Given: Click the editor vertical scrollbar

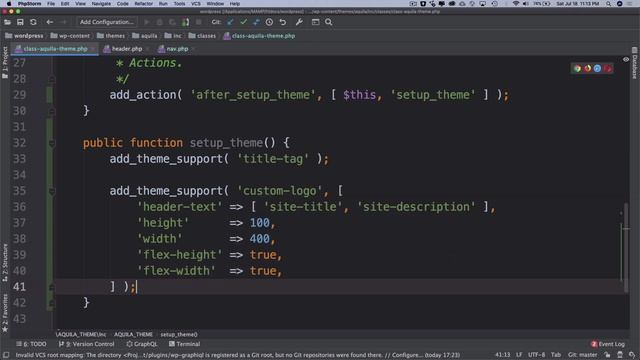Looking at the screenshot, I should 626,247.
